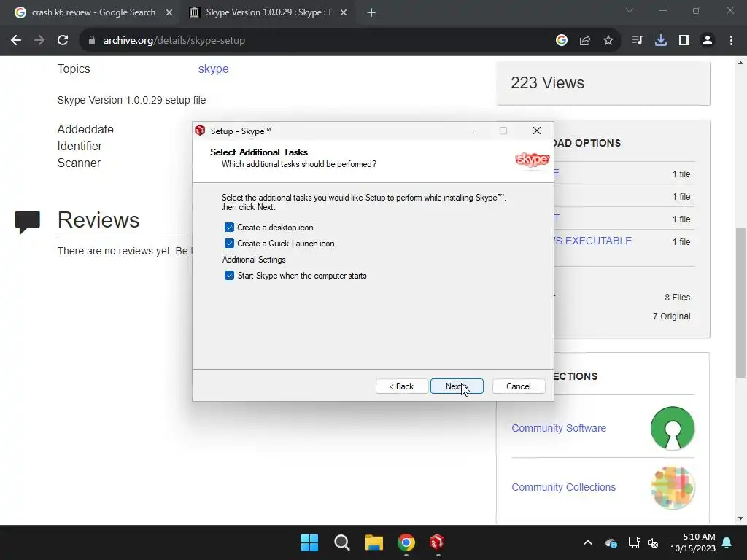This screenshot has height=560, width=747.
Task: Open tab search chevron in title bar
Action: pos(630,10)
